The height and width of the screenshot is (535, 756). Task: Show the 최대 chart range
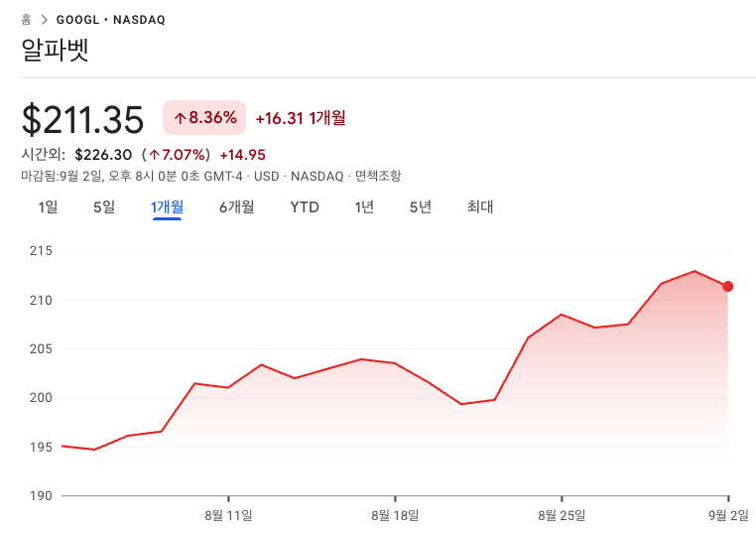click(480, 207)
